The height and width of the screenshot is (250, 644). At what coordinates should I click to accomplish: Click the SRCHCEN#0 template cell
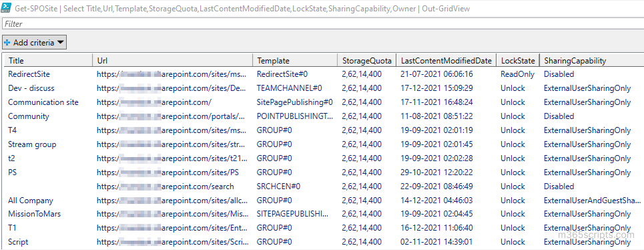(278, 186)
